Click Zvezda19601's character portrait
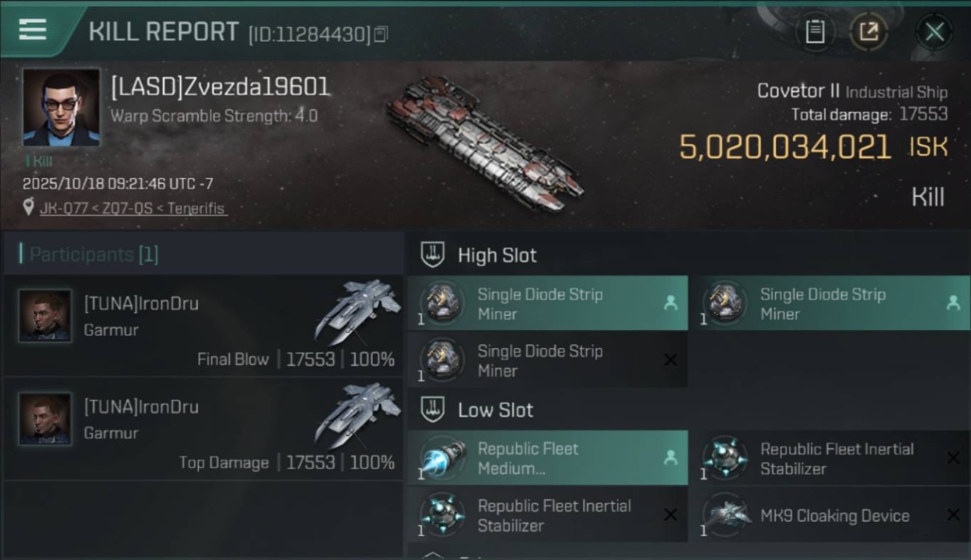Image resolution: width=971 pixels, height=560 pixels. pyautogui.click(x=61, y=108)
